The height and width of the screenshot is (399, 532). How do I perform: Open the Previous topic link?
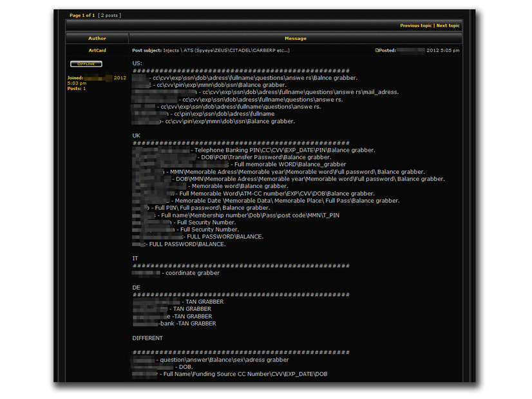(x=415, y=26)
